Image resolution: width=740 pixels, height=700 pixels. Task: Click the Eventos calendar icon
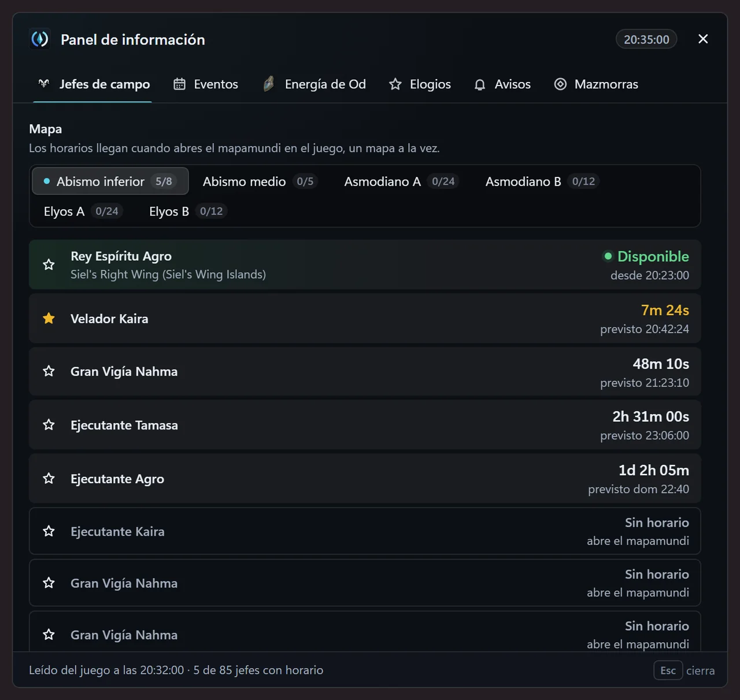click(x=180, y=84)
